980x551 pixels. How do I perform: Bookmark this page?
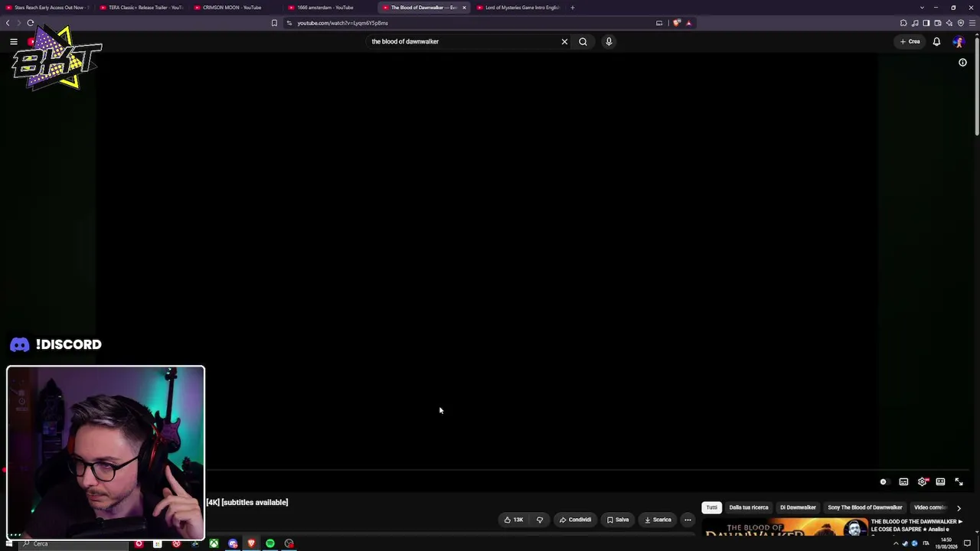(274, 23)
